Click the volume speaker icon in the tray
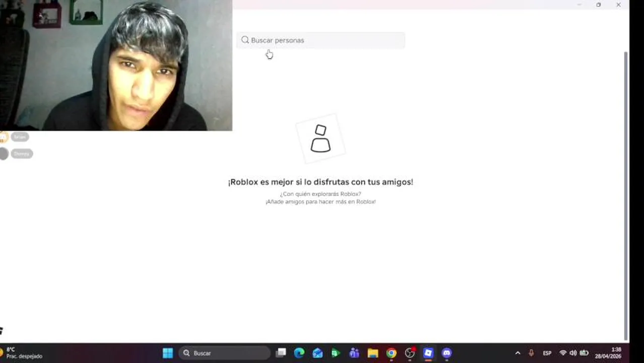 (573, 353)
